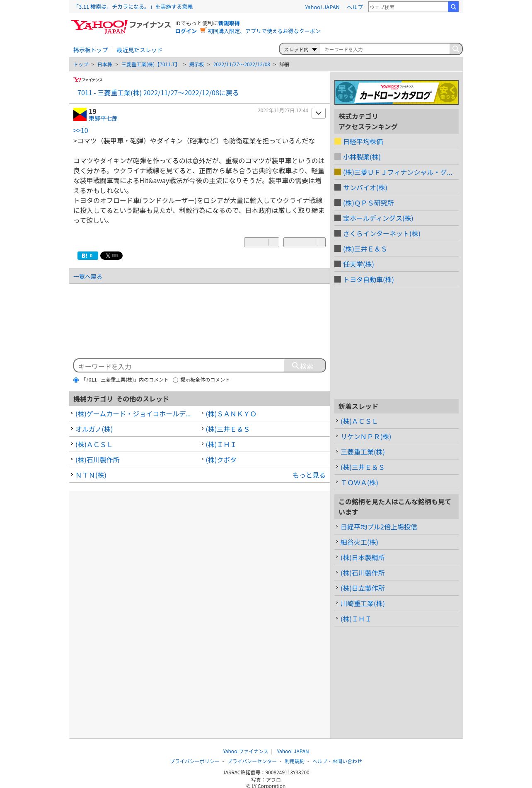Click the Hatena bookmark B! button
The width and height of the screenshot is (532, 788).
(x=87, y=256)
